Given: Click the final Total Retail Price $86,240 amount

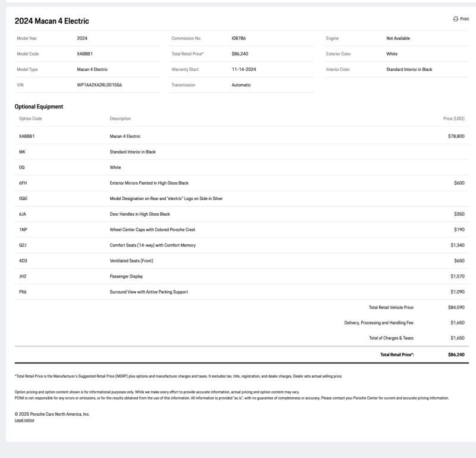Looking at the screenshot, I should [456, 354].
